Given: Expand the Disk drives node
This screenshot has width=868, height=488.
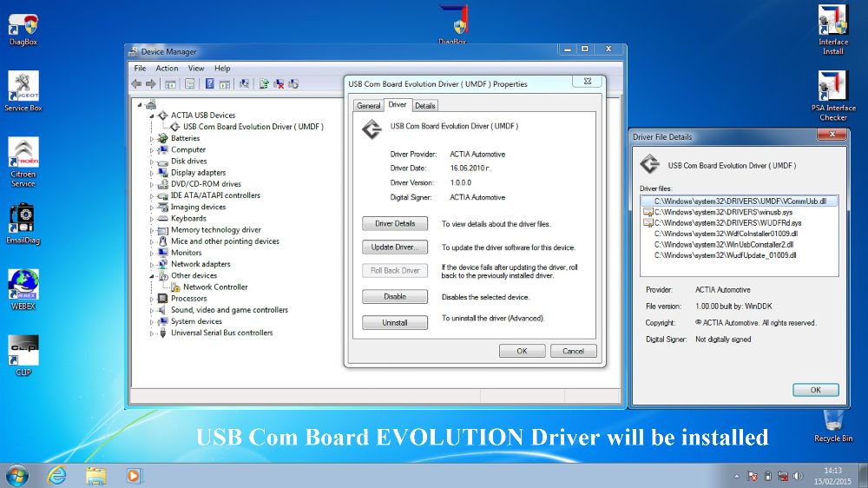Looking at the screenshot, I should pyautogui.click(x=152, y=162).
